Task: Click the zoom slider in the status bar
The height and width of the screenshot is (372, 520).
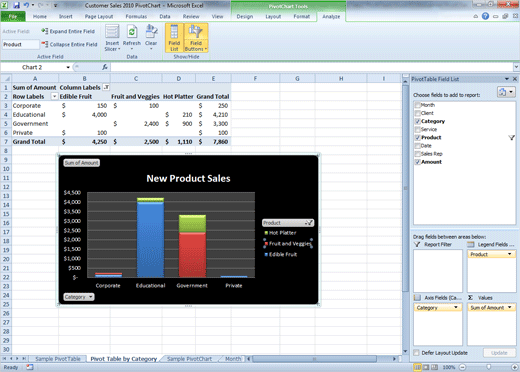Action: click(x=488, y=367)
